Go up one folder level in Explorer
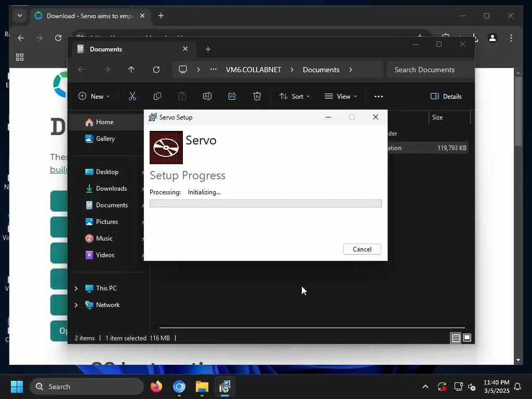This screenshot has width=532, height=399. pos(131,70)
